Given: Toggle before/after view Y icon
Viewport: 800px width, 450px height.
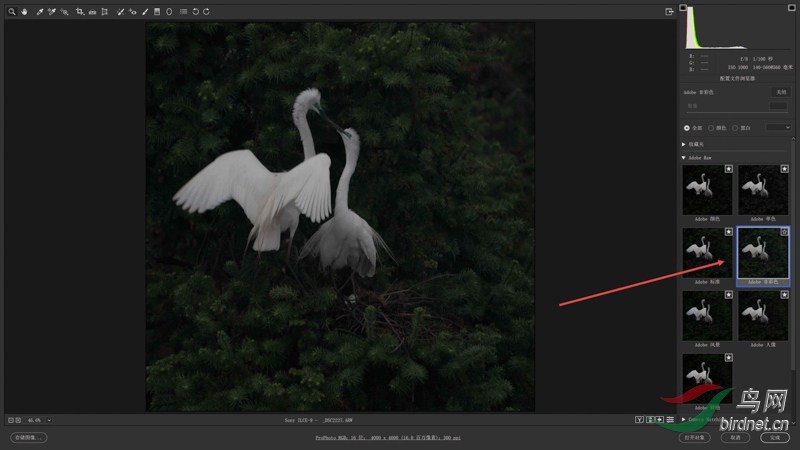Looking at the screenshot, I should pyautogui.click(x=639, y=419).
